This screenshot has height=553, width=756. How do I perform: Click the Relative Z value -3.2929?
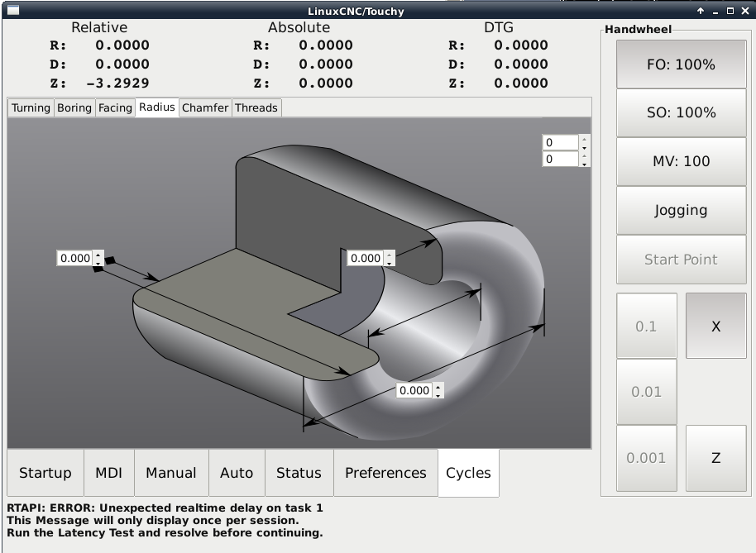117,83
